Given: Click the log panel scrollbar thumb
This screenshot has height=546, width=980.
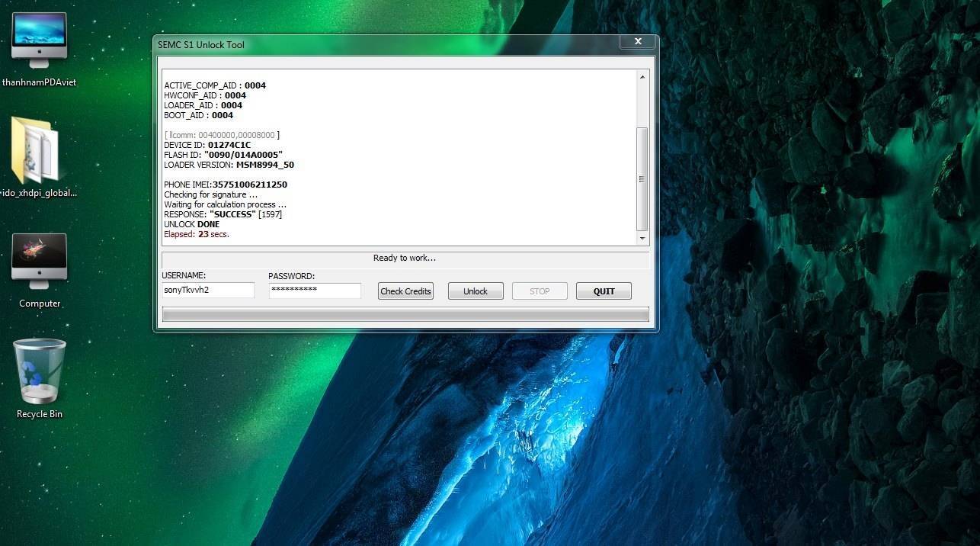Looking at the screenshot, I should [642, 178].
